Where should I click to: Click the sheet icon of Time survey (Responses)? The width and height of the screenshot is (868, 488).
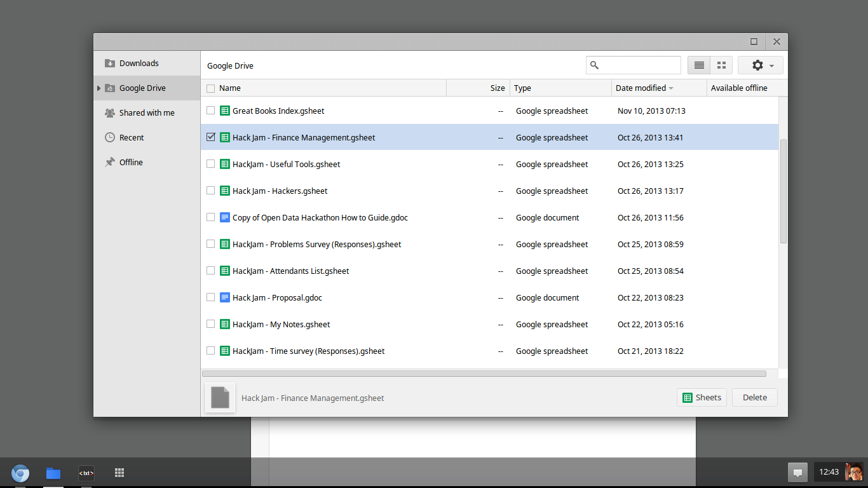click(x=224, y=351)
